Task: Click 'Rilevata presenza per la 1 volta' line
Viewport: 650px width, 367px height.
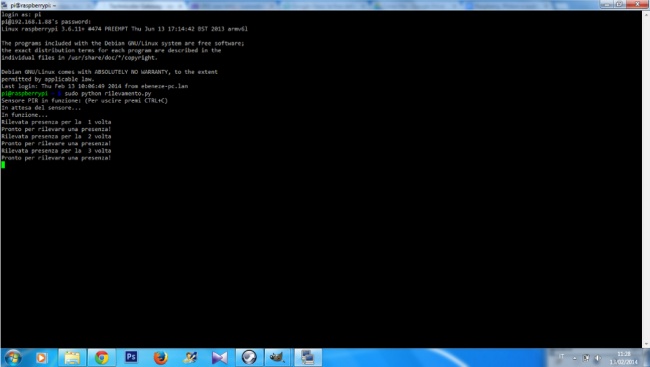Action: tap(56, 122)
